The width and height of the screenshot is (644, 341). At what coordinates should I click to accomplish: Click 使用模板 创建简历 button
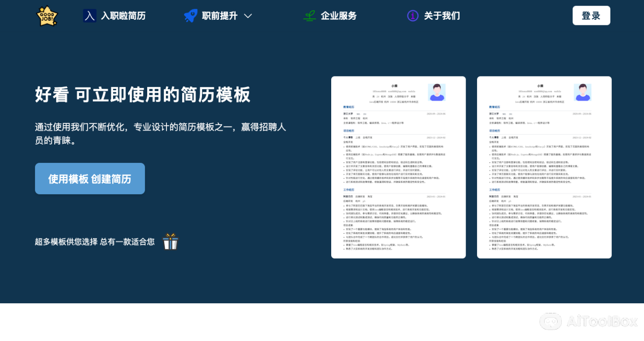90,179
